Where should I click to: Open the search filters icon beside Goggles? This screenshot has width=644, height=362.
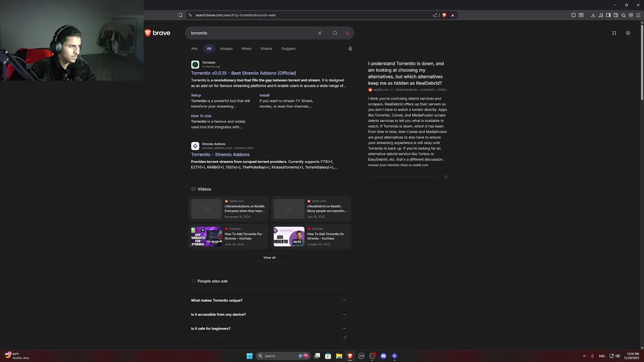pos(350,49)
